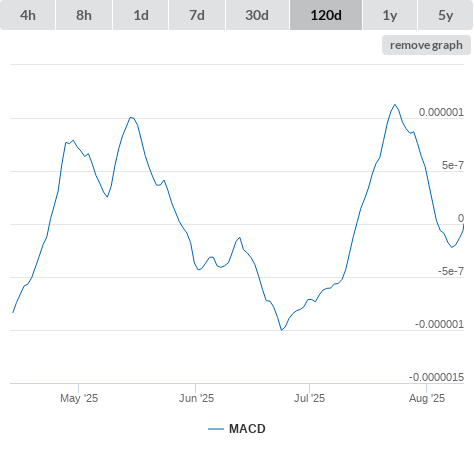Click the MACD line's highest peak
This screenshot has width=474, height=455.
(395, 105)
